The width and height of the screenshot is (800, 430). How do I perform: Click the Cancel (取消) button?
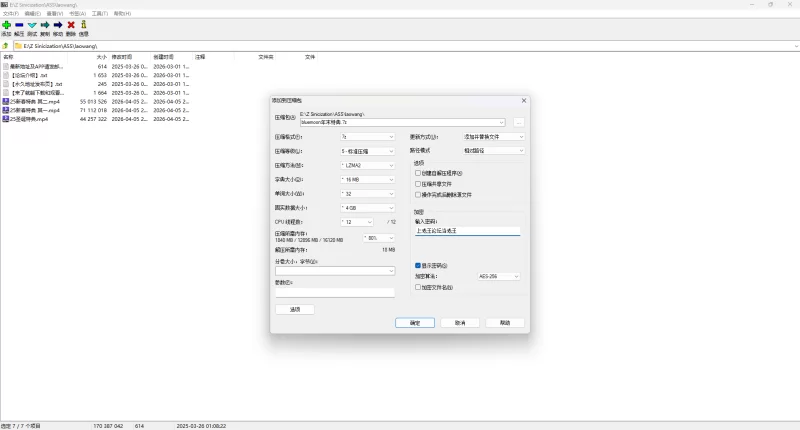(x=460, y=323)
